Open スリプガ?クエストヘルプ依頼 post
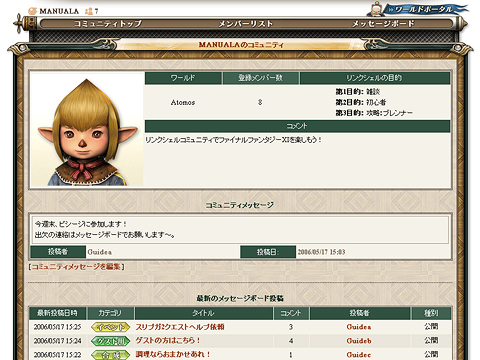480x360 pixels. click(180, 327)
